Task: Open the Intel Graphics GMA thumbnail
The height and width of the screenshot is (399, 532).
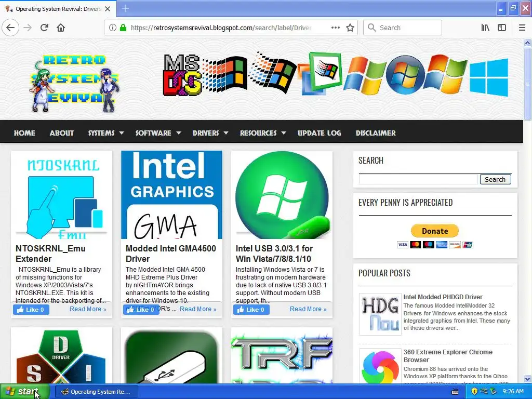Action: [x=171, y=195]
